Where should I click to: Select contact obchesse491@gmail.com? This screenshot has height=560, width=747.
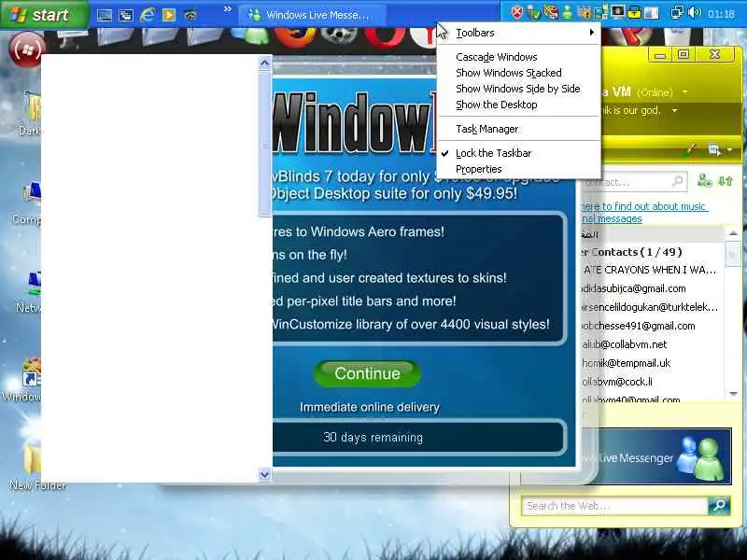[639, 326]
